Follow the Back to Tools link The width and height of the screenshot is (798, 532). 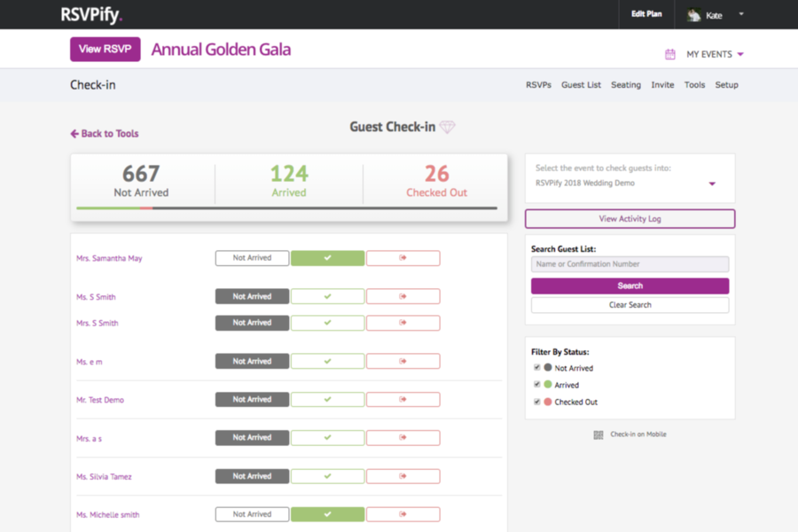point(105,133)
